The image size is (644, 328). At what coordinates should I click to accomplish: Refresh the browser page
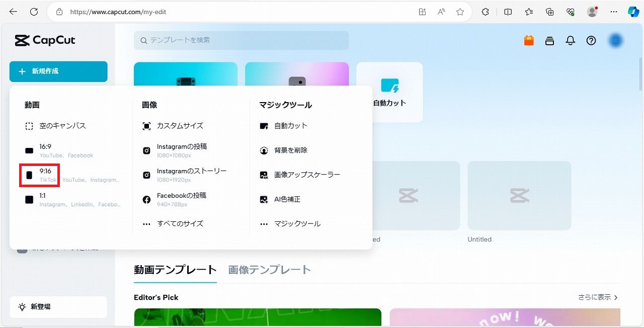point(34,12)
